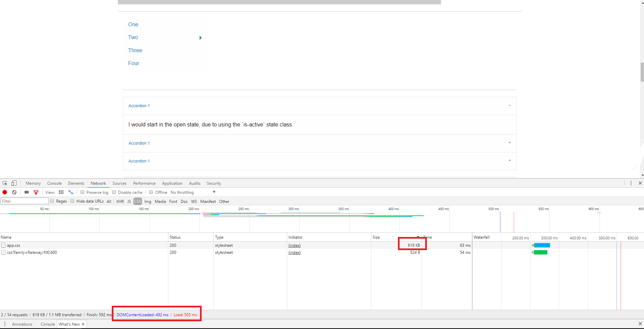644x329 pixels.
Task: Open the Sources tab
Action: [120, 183]
